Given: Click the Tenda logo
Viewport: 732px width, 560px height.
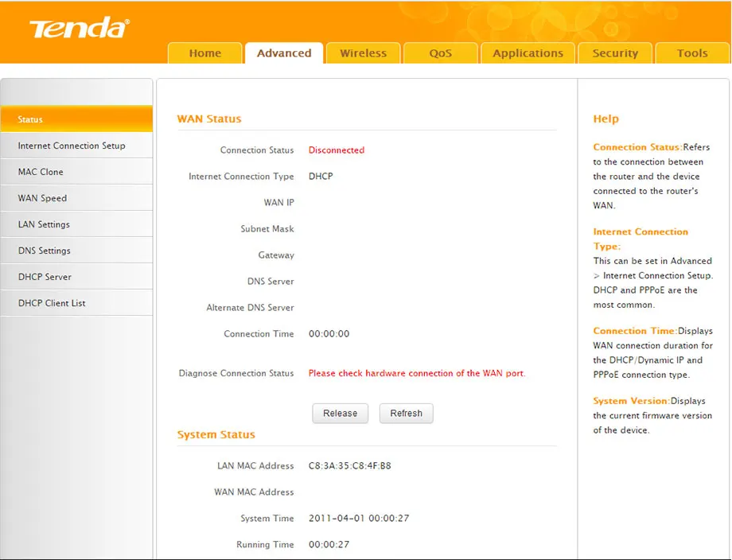Looking at the screenshot, I should tap(80, 28).
